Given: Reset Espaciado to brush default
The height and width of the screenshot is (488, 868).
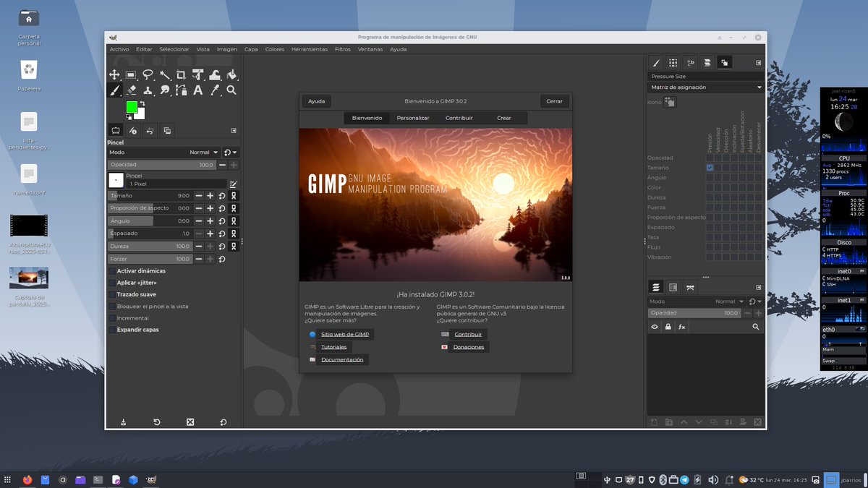Looking at the screenshot, I should (x=222, y=234).
